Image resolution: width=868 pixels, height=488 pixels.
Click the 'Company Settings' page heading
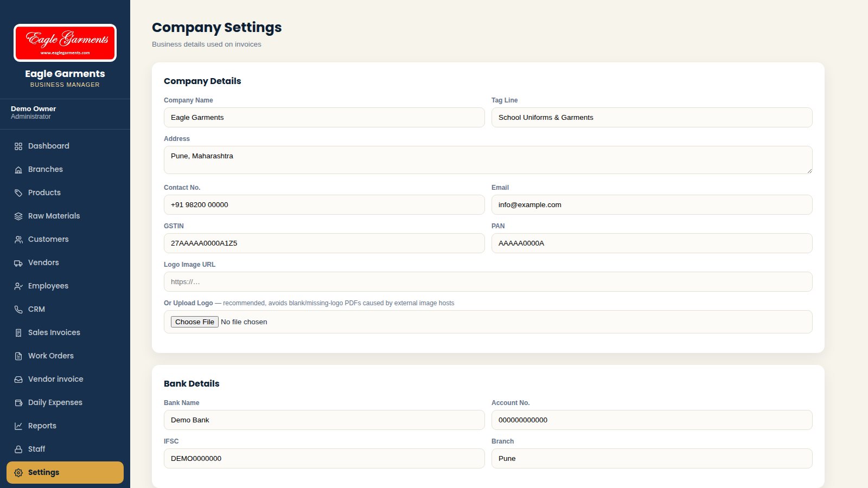217,27
